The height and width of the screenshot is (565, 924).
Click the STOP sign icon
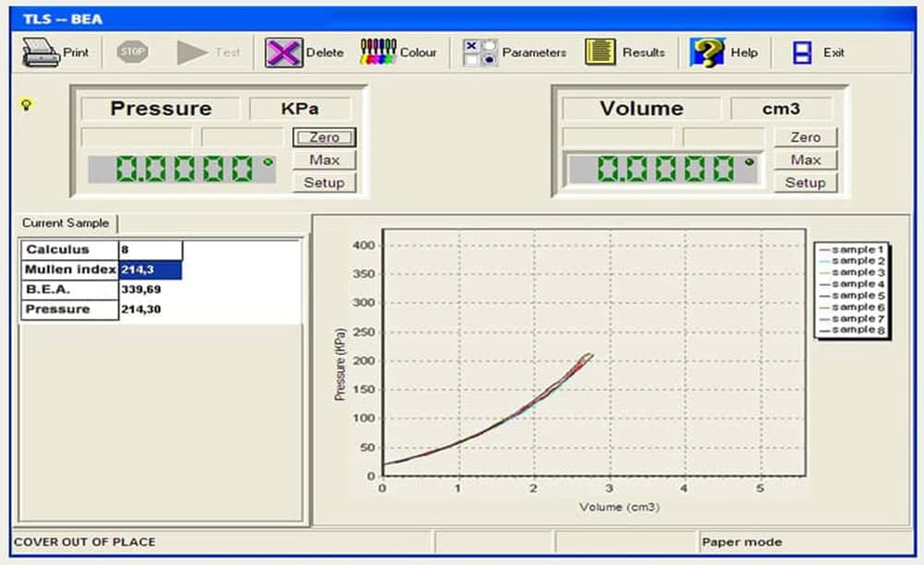pyautogui.click(x=132, y=52)
